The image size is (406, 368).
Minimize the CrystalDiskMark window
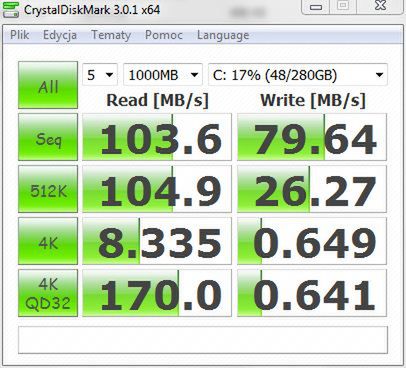point(316,7)
